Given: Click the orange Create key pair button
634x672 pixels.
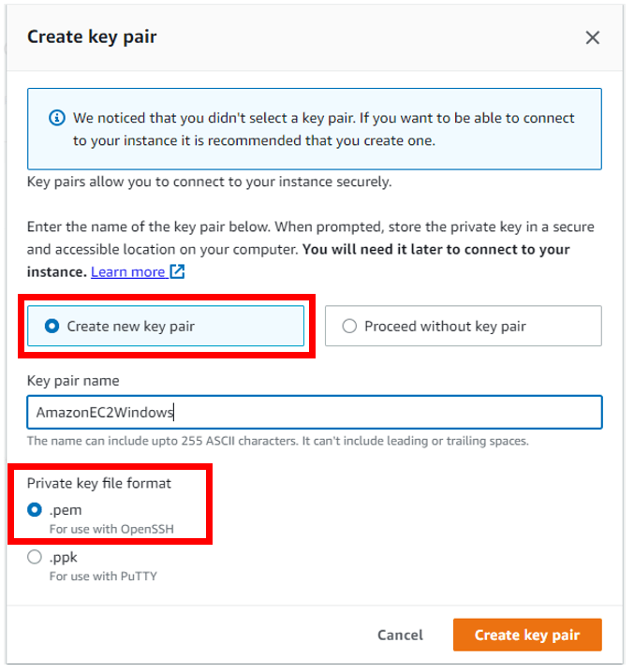Looking at the screenshot, I should click(x=526, y=635).
